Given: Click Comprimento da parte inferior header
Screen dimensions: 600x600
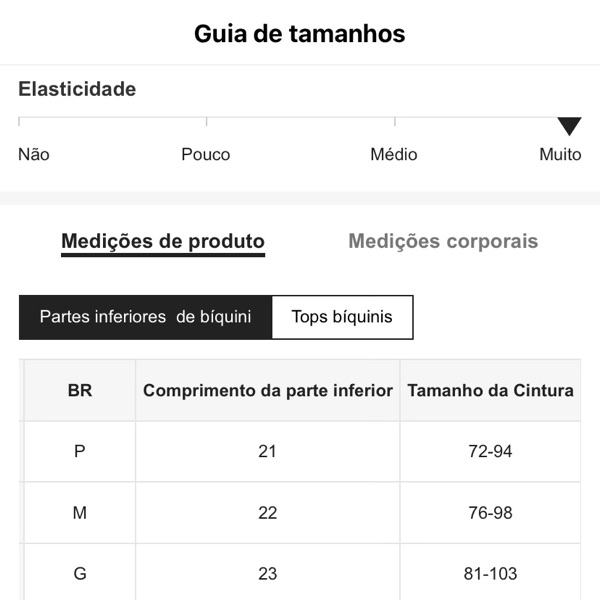Looking at the screenshot, I should tap(267, 390).
